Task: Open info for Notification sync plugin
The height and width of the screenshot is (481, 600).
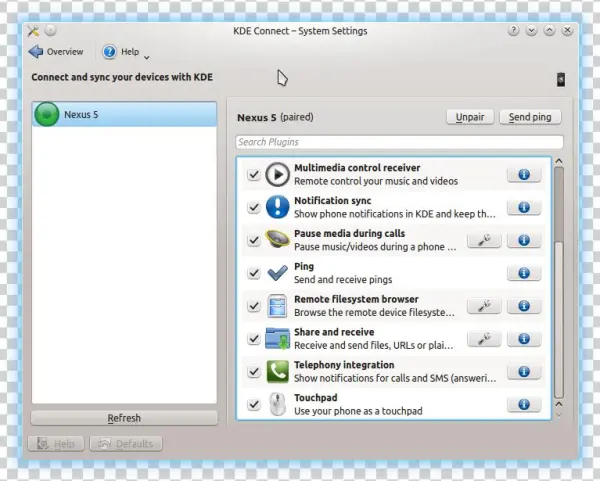Action: click(524, 207)
